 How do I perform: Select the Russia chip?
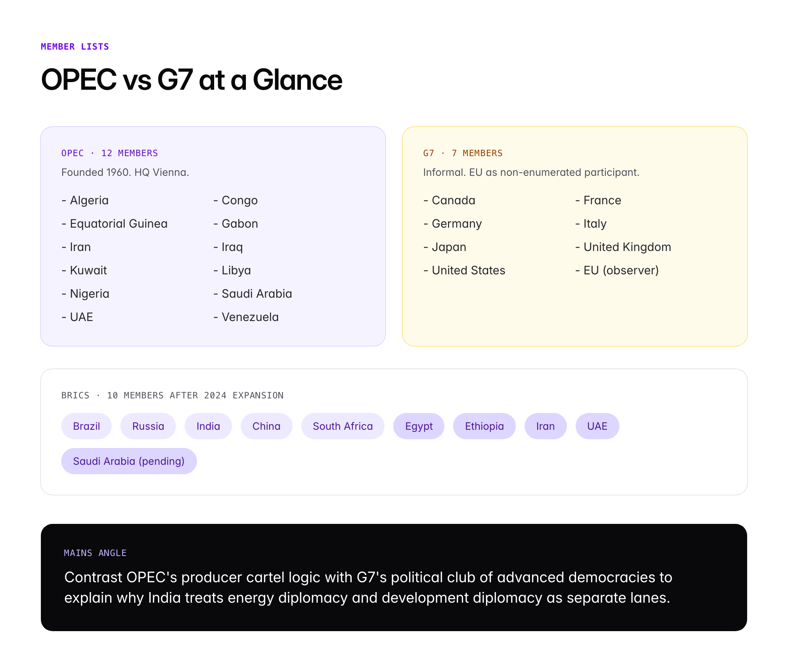(x=148, y=426)
